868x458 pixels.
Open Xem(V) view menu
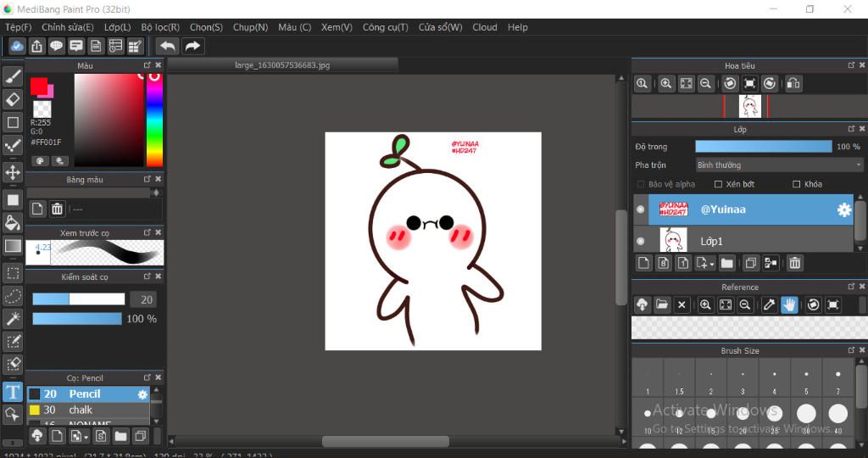coord(337,27)
